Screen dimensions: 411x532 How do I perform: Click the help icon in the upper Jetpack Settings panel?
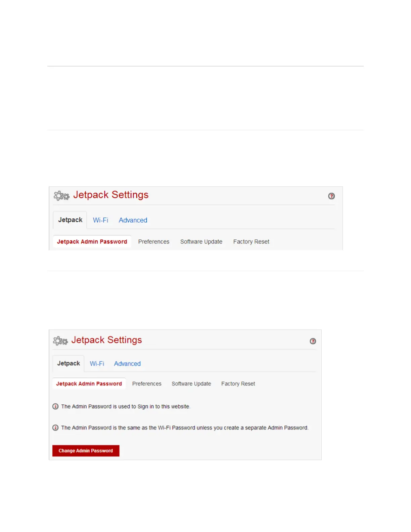tap(331, 196)
